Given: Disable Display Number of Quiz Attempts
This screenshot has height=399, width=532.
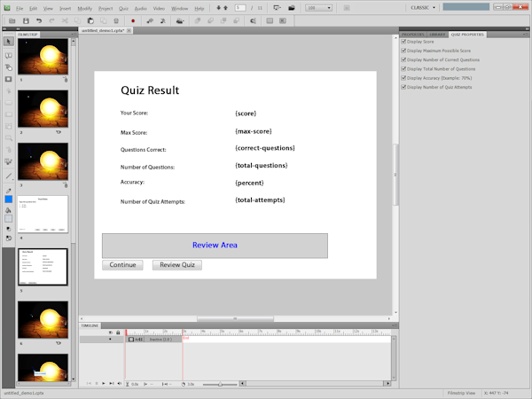Looking at the screenshot, I should (x=404, y=87).
